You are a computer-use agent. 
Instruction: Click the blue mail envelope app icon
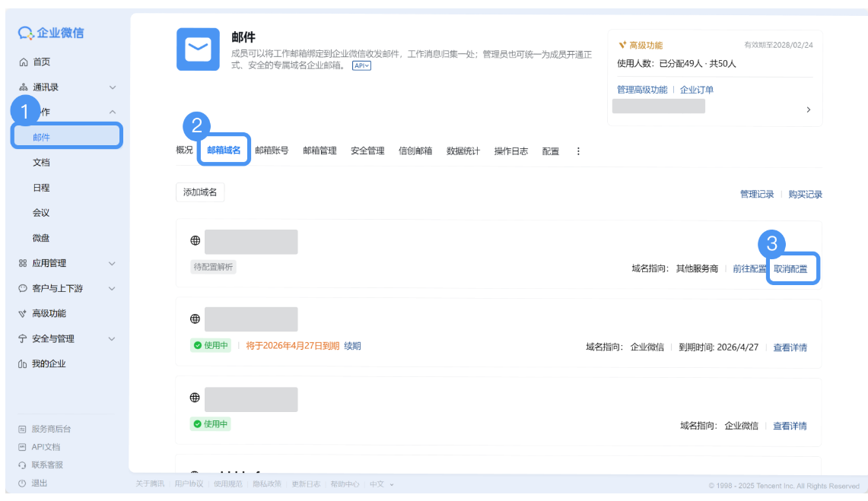[198, 50]
